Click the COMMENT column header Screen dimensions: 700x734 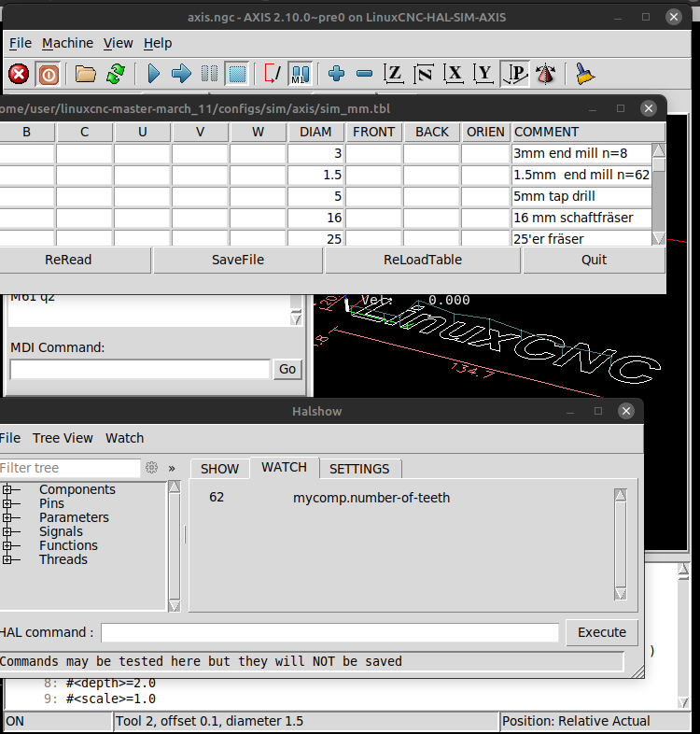click(x=588, y=132)
